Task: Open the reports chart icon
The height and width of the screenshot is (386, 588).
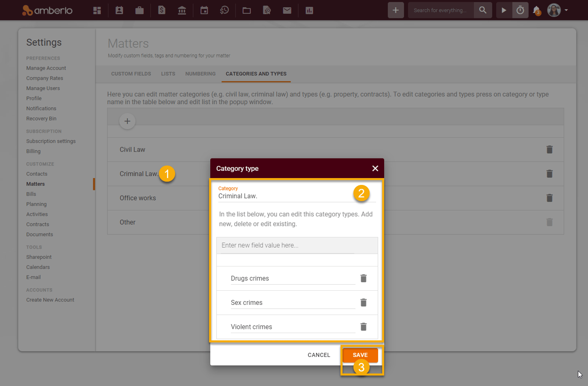Action: [x=309, y=10]
